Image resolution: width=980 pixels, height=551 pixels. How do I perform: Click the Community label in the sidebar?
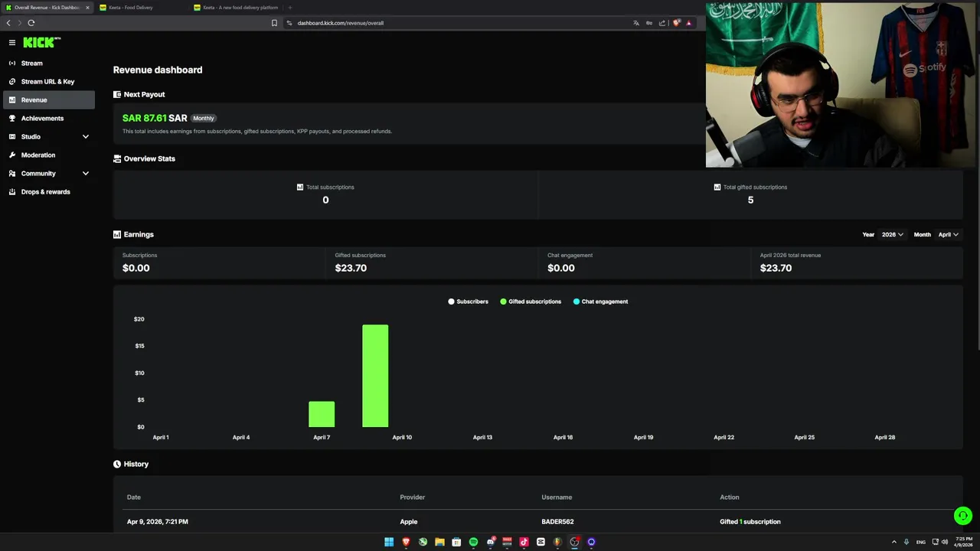[38, 173]
